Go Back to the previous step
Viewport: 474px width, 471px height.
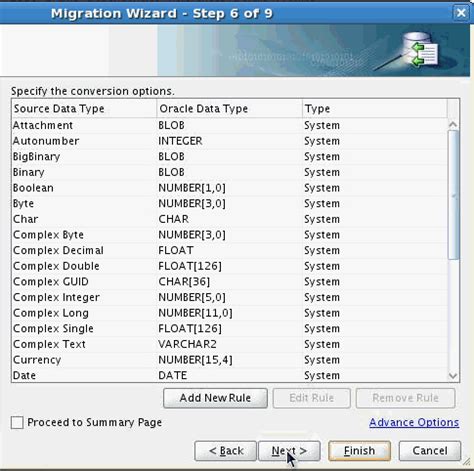[226, 451]
